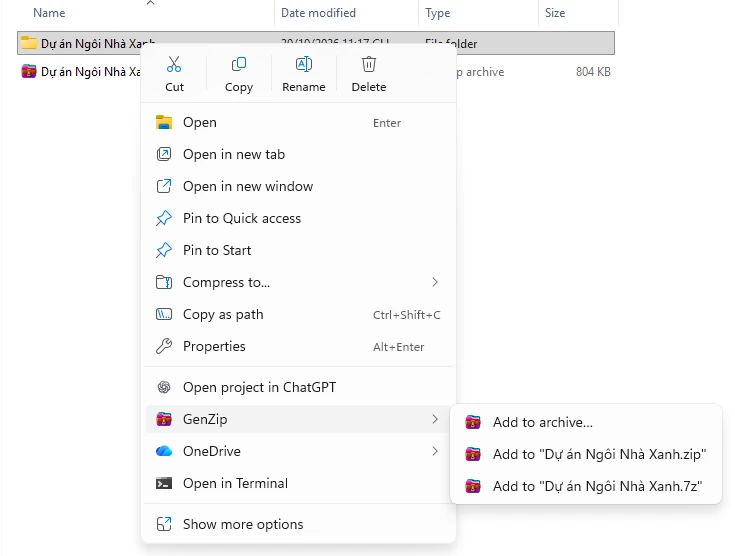This screenshot has width=735, height=556.
Task: Click icon beside the .zip archive option
Action: pos(472,454)
